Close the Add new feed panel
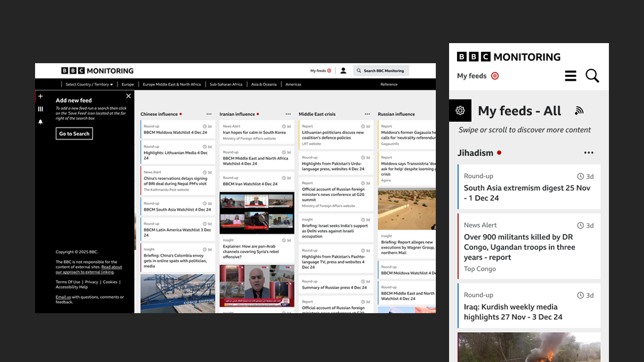 coord(129,95)
